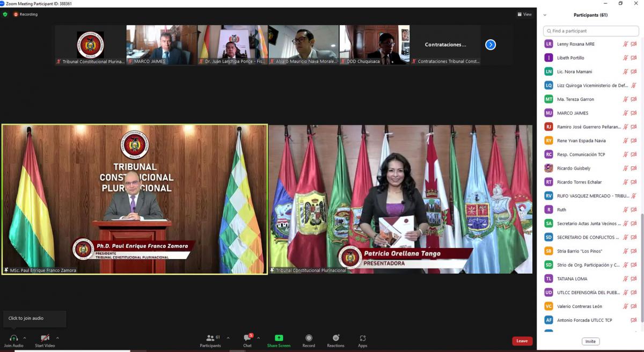Open the Reactions menu
Screen dimensions: 644x352
335,338
